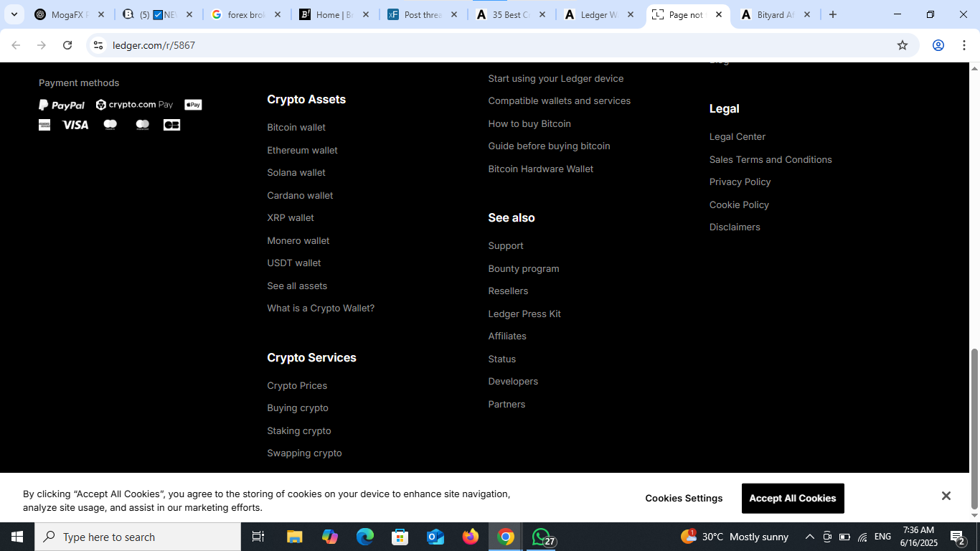Open the Monero wallet link
Image resolution: width=980 pixels, height=551 pixels.
[x=298, y=240]
